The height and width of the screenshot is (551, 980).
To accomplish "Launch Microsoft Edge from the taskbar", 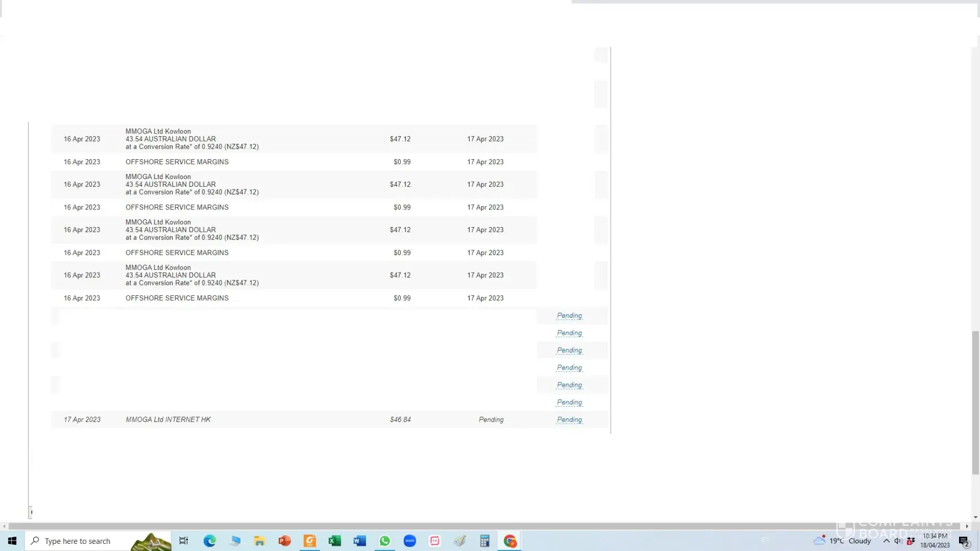I will (209, 541).
